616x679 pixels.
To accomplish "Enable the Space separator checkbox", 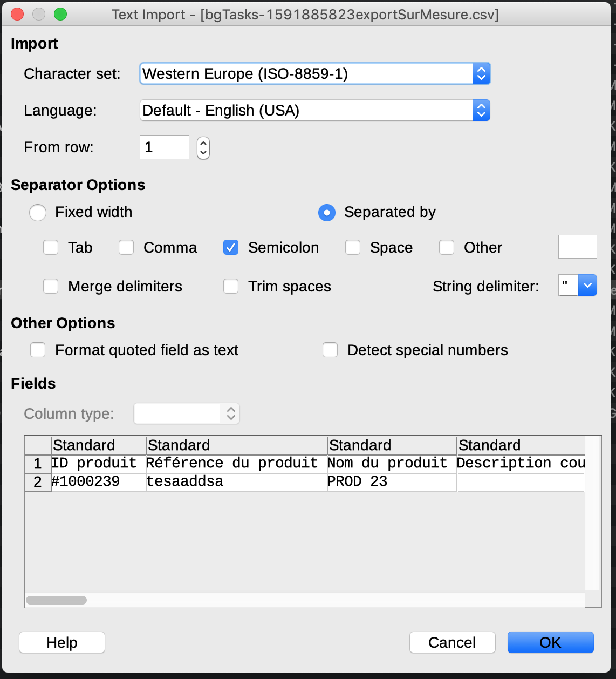I will tap(353, 247).
